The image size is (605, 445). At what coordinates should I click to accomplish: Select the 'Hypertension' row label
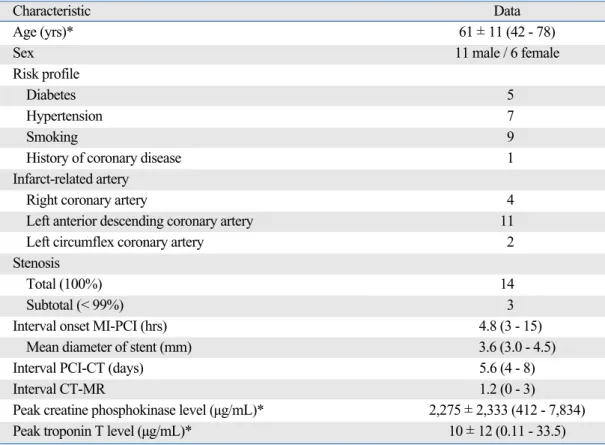[64, 116]
